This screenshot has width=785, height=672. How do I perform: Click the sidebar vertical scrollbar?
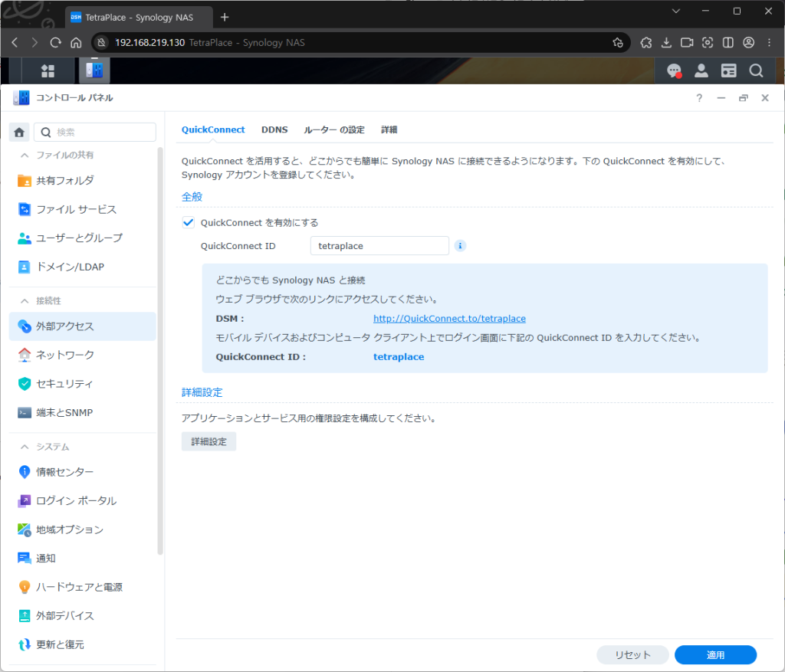click(x=160, y=350)
